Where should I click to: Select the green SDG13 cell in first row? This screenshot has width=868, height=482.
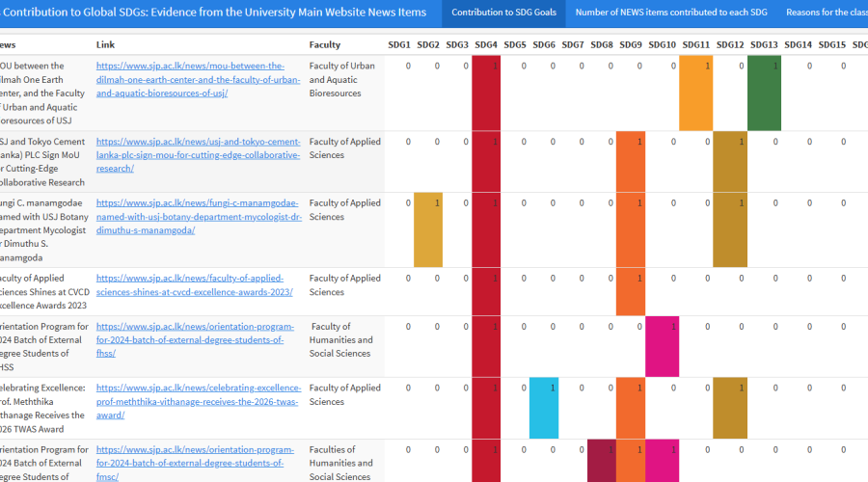[764, 93]
